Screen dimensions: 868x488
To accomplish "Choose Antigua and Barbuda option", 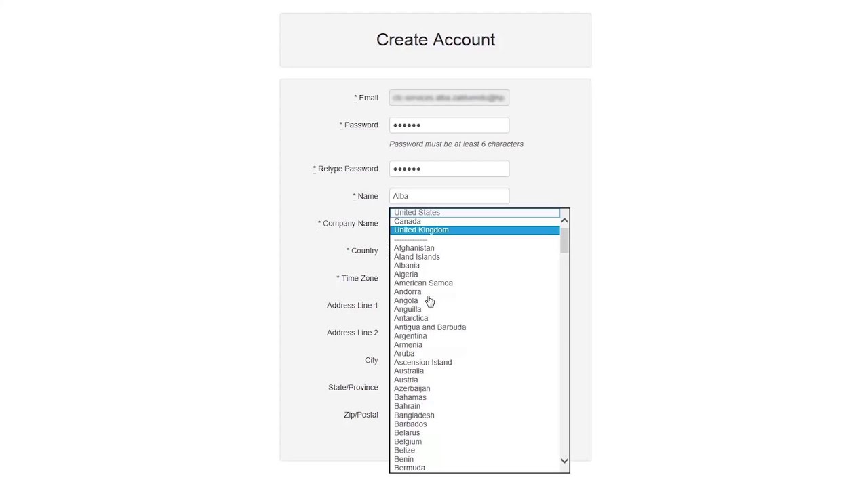I will [430, 327].
